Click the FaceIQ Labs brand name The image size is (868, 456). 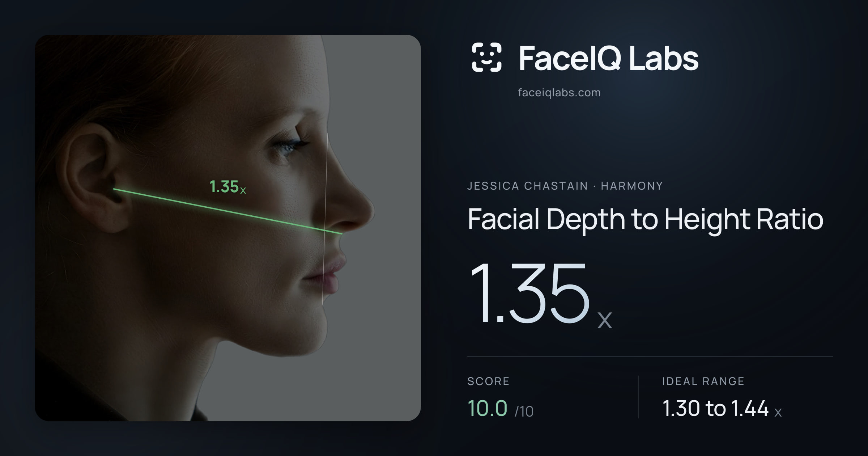[609, 58]
